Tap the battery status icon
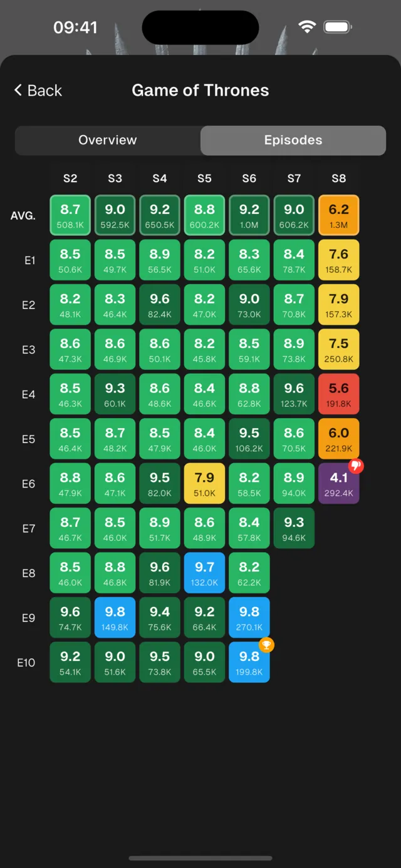 coord(338,27)
